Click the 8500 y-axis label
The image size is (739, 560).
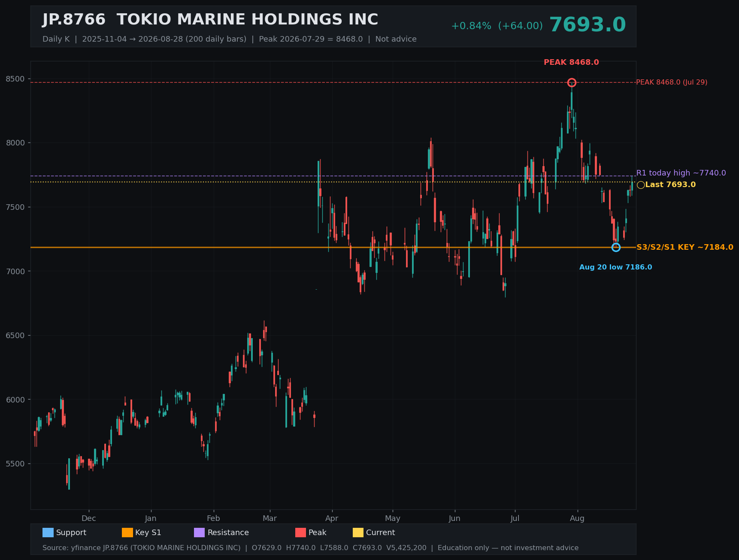[15, 79]
